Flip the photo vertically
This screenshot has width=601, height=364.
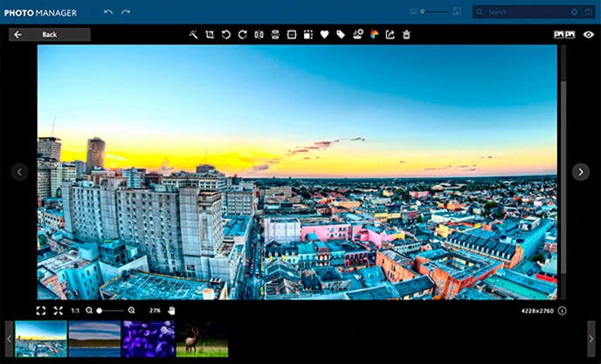[275, 35]
